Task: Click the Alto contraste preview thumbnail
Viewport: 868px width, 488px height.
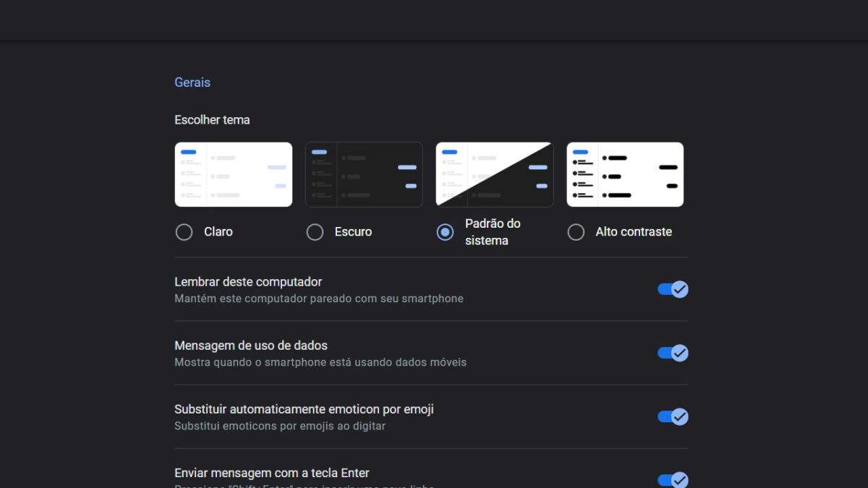Action: [x=625, y=174]
